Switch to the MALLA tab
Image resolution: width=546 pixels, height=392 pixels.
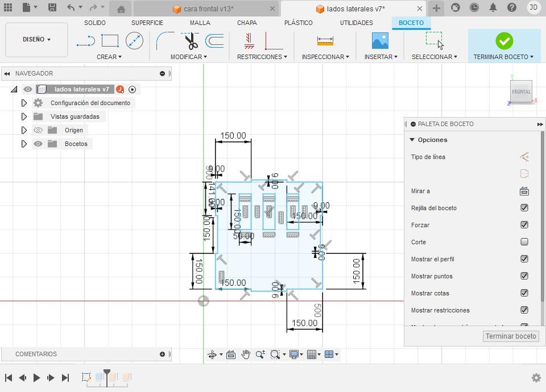click(200, 23)
